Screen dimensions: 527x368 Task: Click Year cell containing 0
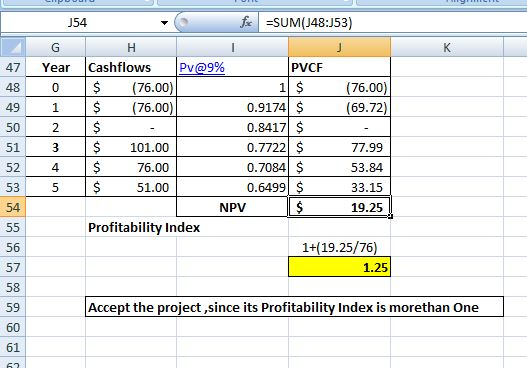pyautogui.click(x=55, y=87)
